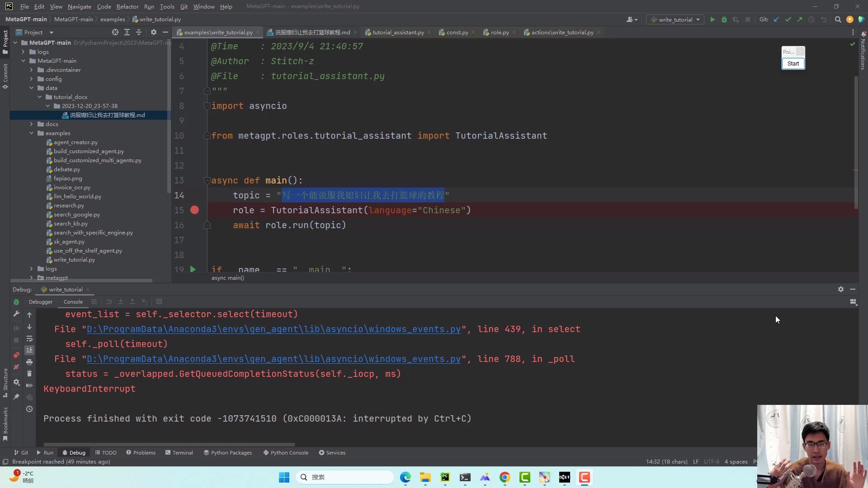Open write_tutorial run configuration dropdown
The image size is (868, 488).
(x=675, y=19)
